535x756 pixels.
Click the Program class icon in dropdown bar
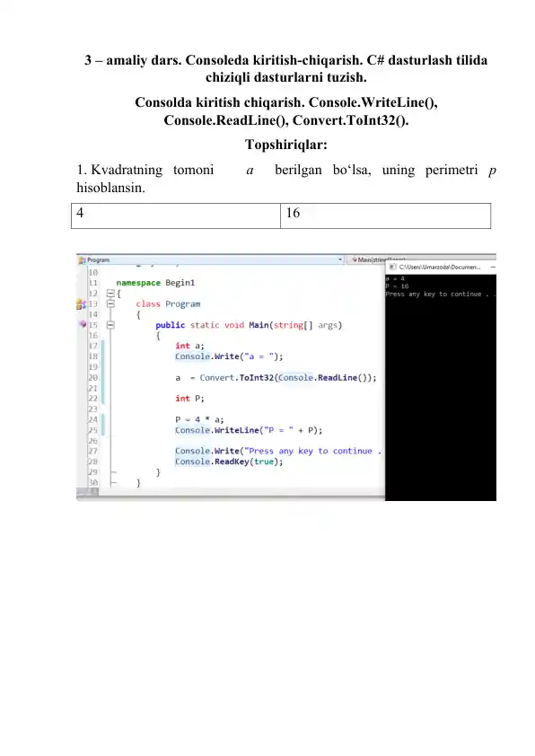[82, 260]
